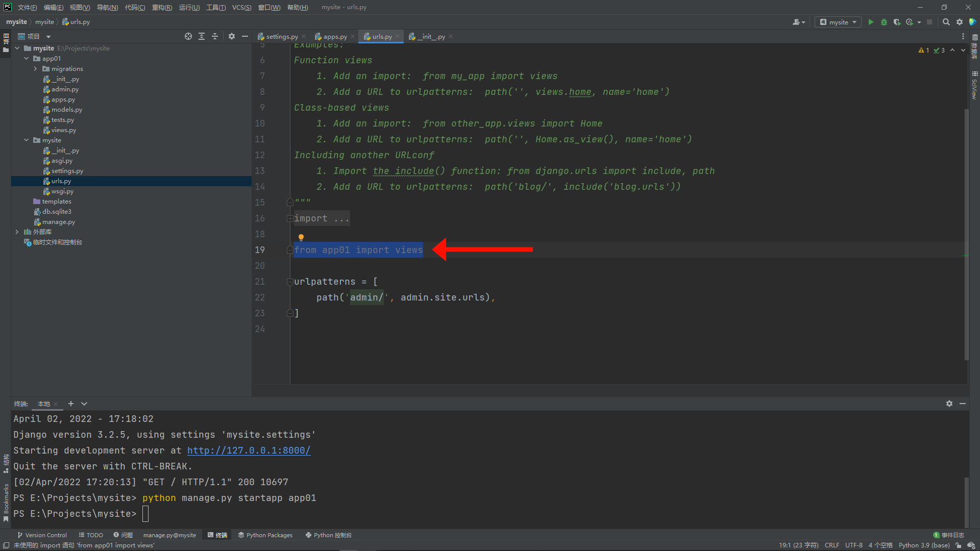This screenshot has height=551, width=980.
Task: Open the TODO tool window
Action: [91, 535]
